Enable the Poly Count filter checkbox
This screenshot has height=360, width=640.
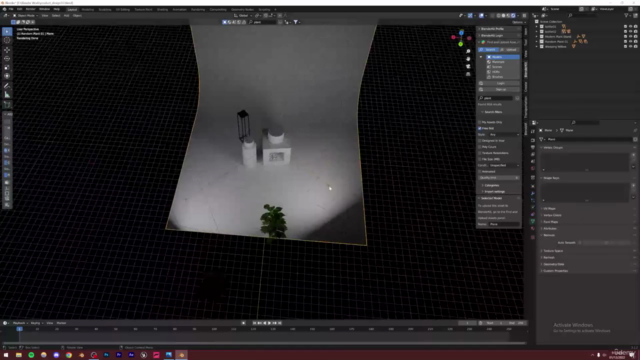[480, 147]
